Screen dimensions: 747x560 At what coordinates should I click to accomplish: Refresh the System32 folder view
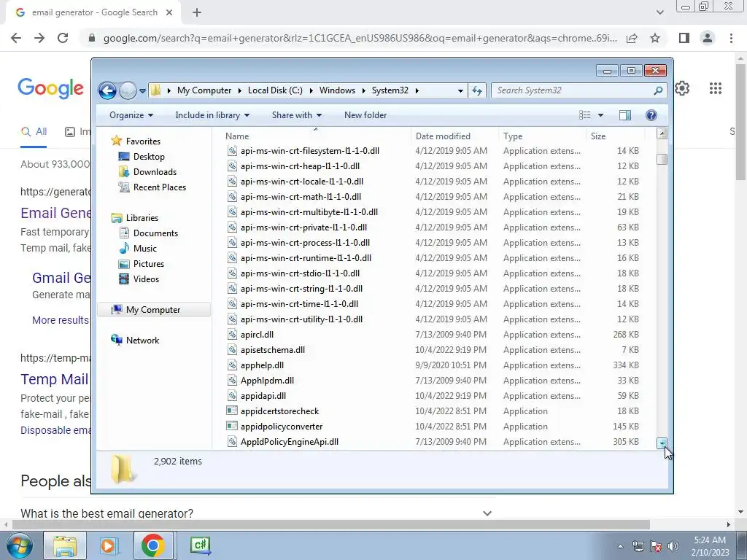pos(477,90)
